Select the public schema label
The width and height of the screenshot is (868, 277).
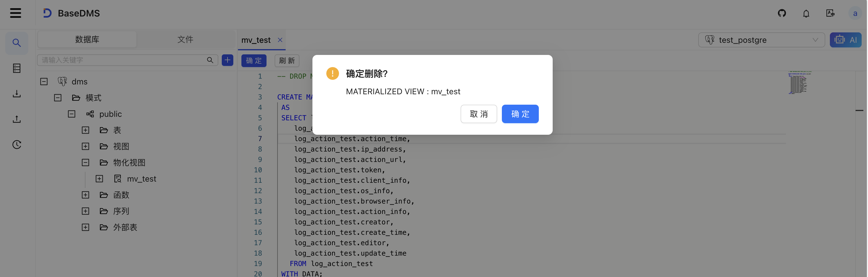point(111,114)
